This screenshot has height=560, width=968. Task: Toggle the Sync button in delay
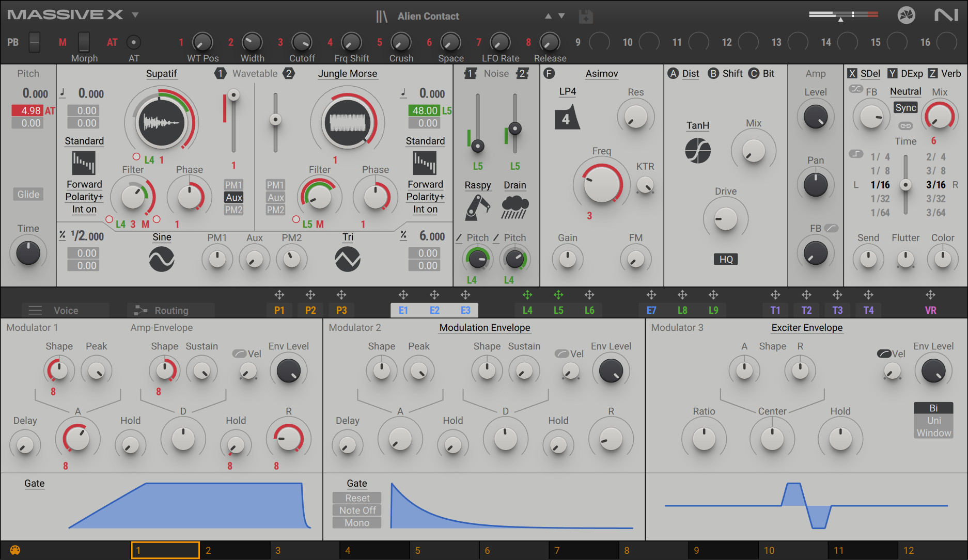click(905, 108)
